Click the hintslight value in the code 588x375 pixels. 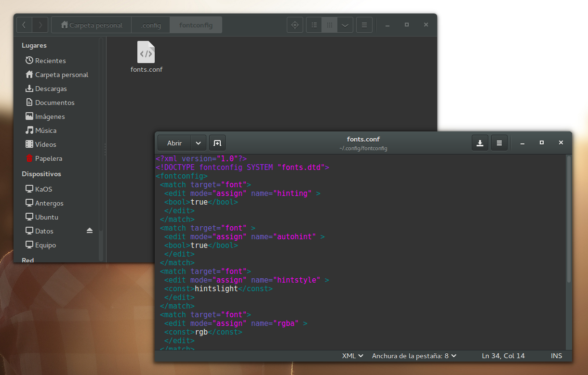[216, 289]
